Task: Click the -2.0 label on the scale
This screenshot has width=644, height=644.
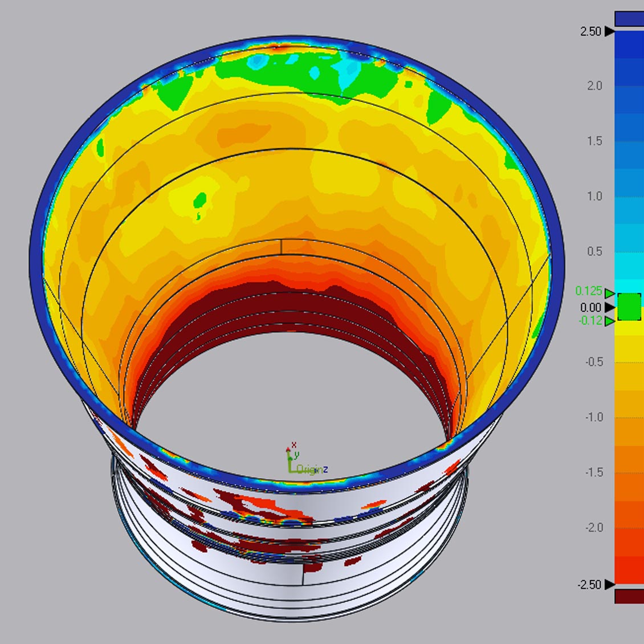Action: point(593,528)
